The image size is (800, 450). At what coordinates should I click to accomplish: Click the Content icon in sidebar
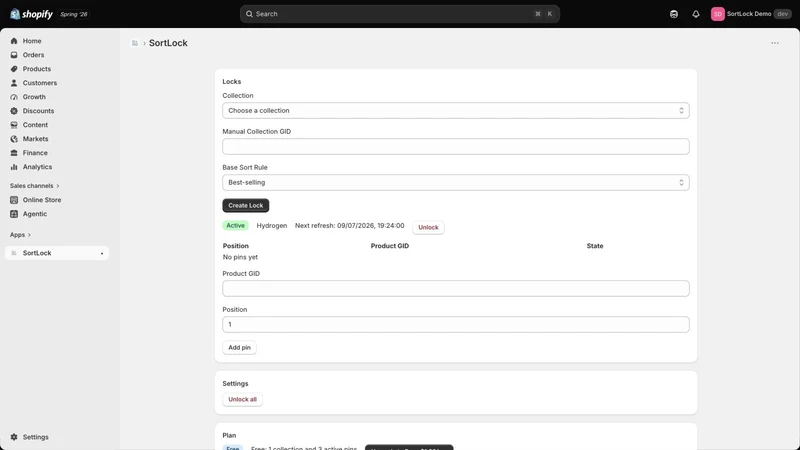(x=14, y=125)
